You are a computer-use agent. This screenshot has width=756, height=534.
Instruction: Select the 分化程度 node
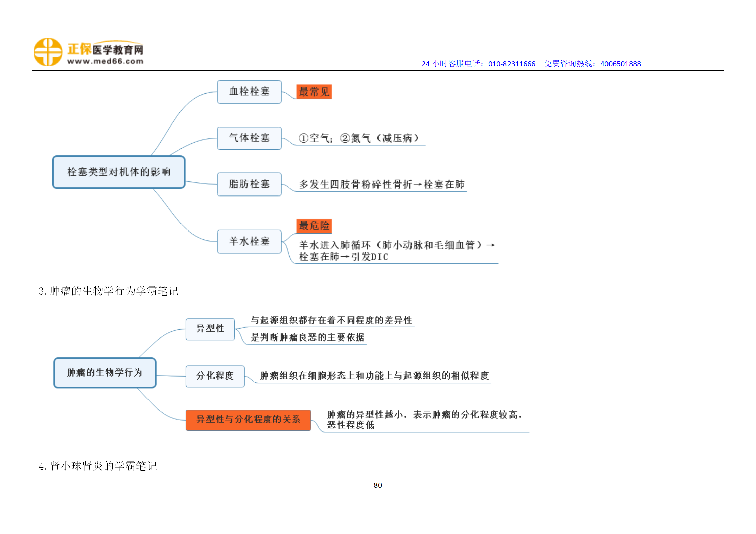click(x=215, y=376)
